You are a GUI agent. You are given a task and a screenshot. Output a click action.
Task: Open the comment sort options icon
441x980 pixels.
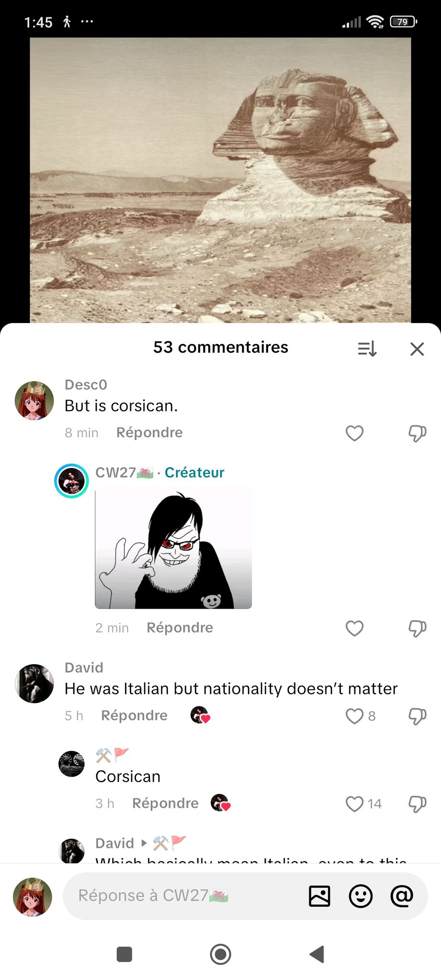click(x=367, y=349)
